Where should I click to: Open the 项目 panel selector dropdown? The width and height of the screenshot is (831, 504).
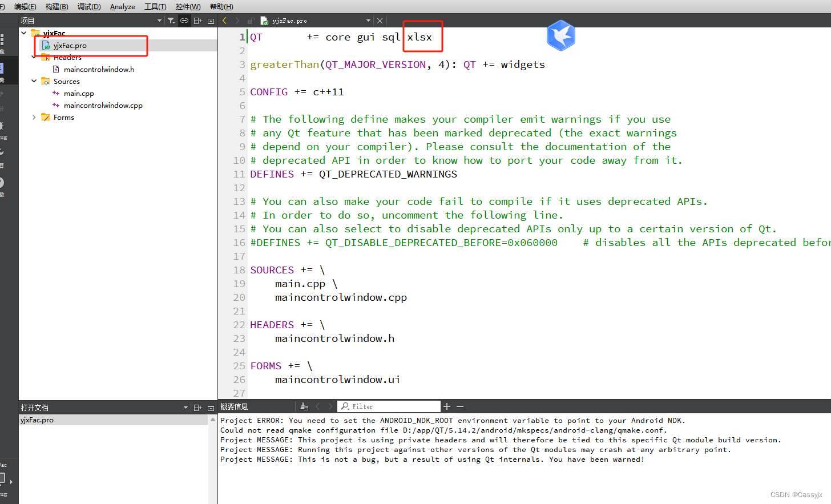[x=159, y=21]
